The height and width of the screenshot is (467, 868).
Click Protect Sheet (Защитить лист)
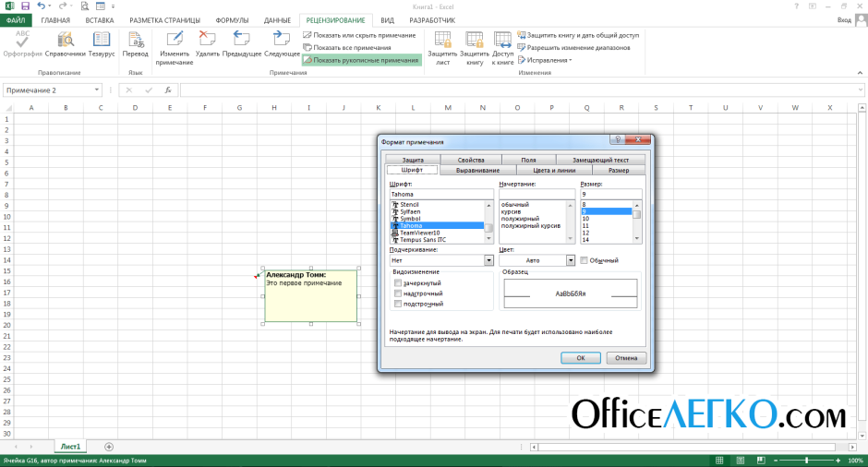(x=442, y=48)
